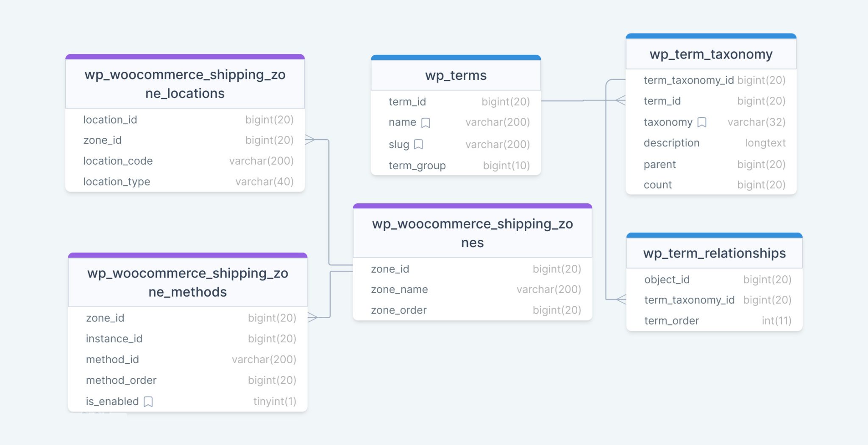This screenshot has height=445, width=868.
Task: Click the bookmark icon beside the name field
Action: click(x=426, y=123)
